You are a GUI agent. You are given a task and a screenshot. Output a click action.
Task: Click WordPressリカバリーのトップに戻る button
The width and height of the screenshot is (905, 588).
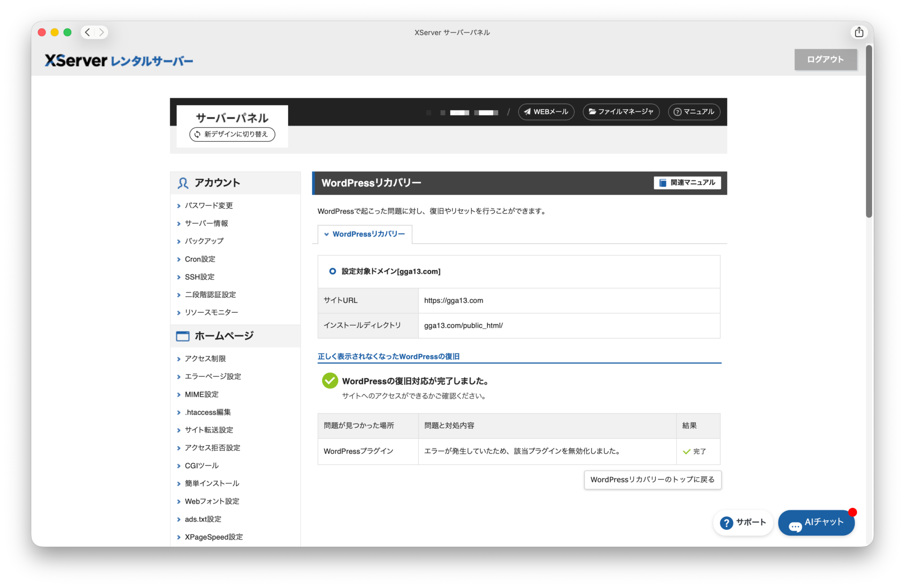652,480
